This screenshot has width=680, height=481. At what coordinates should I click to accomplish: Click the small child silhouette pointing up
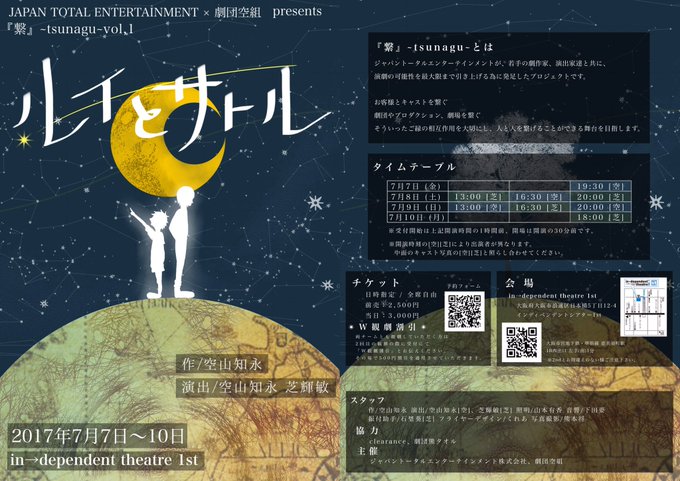click(152, 252)
